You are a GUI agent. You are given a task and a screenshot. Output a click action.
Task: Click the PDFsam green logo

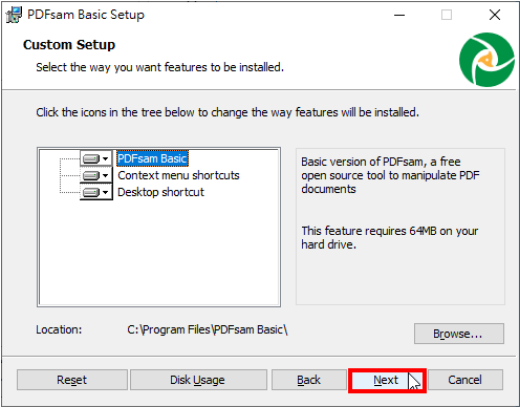[x=487, y=60]
